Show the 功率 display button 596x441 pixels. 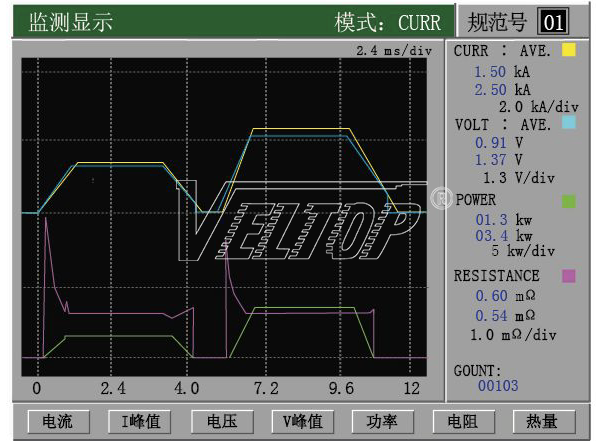pyautogui.click(x=382, y=421)
